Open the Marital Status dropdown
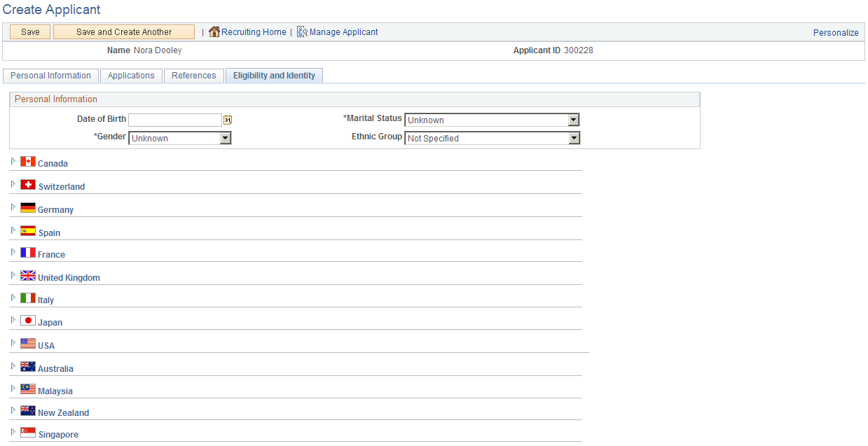The height and width of the screenshot is (446, 868). point(574,120)
